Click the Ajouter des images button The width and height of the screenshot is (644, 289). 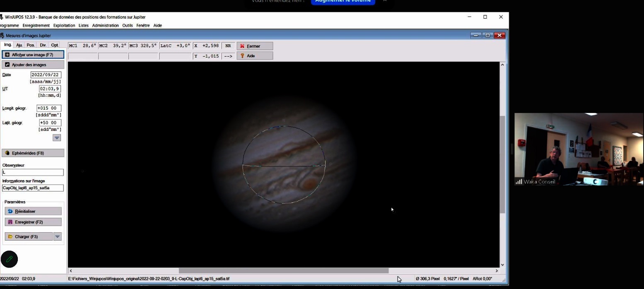(33, 65)
